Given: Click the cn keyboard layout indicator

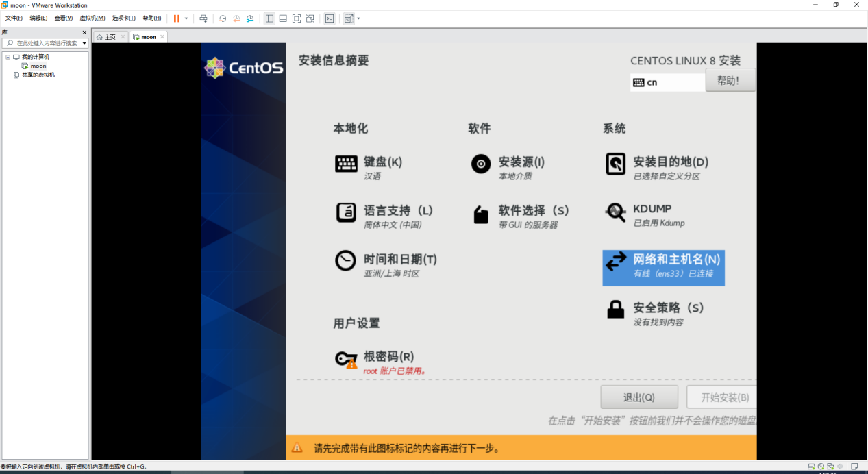Looking at the screenshot, I should coord(668,82).
